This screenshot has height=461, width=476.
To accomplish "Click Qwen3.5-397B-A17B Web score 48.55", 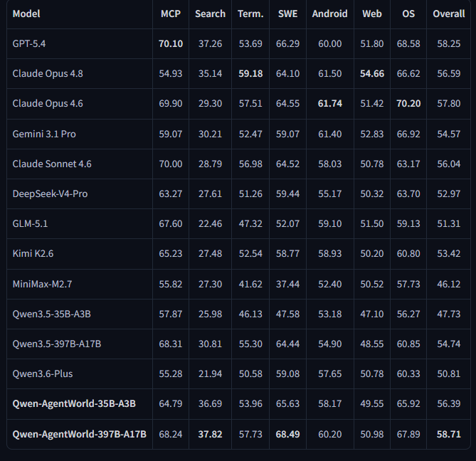I will click(372, 344).
